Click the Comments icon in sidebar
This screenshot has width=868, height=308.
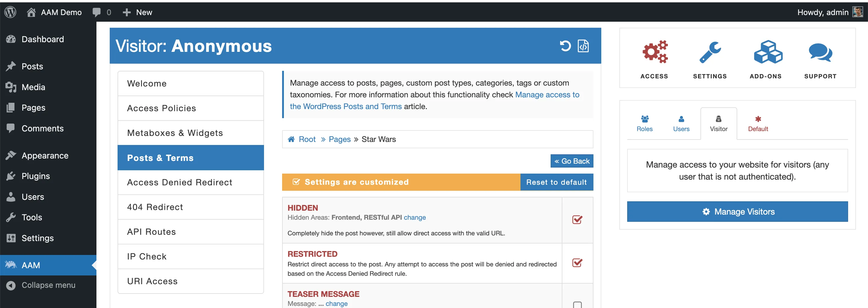(x=11, y=128)
